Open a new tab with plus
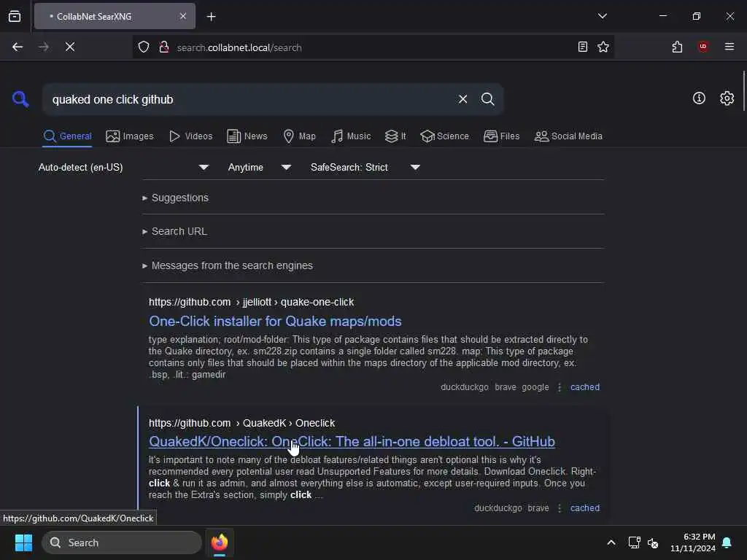 pos(211,17)
